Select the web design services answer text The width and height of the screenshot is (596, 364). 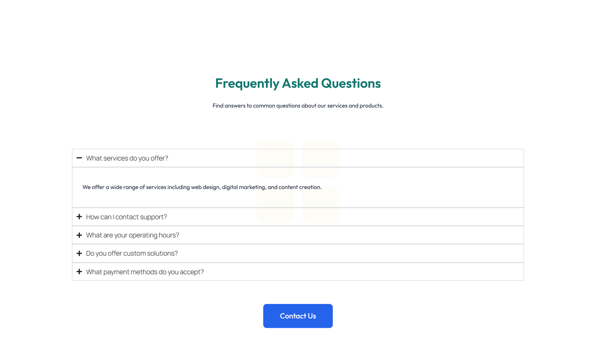(x=202, y=187)
